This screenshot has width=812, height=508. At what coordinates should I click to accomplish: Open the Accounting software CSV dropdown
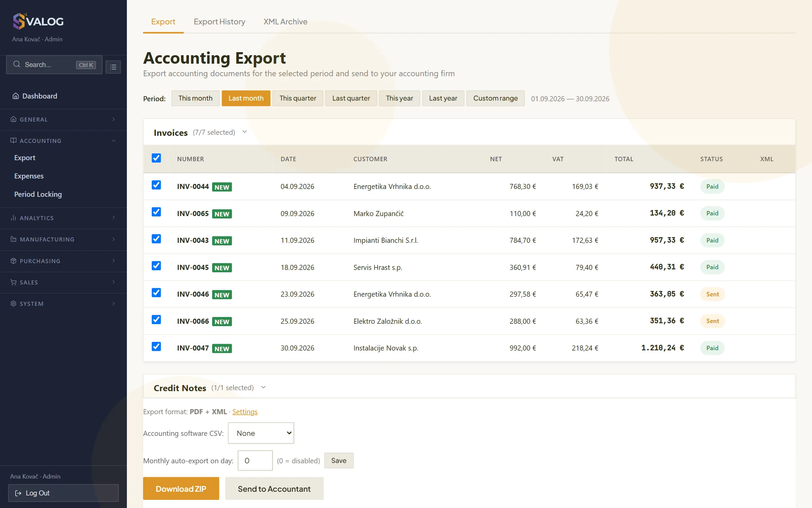[x=261, y=433]
